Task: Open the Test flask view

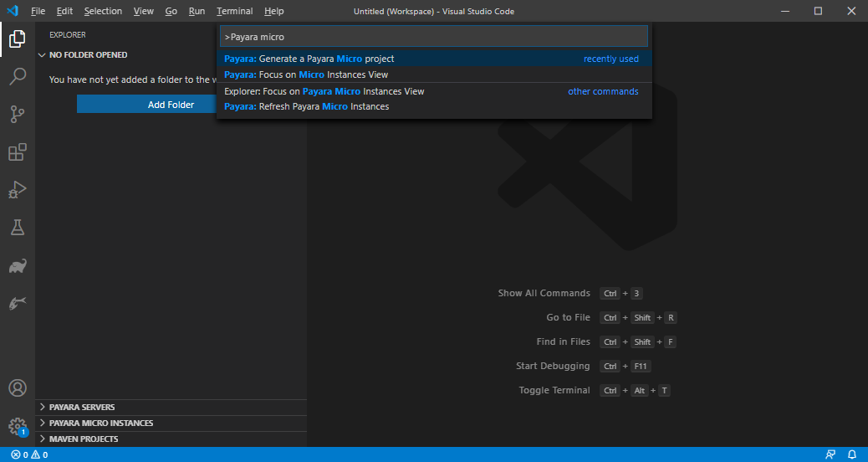Action: 17,228
